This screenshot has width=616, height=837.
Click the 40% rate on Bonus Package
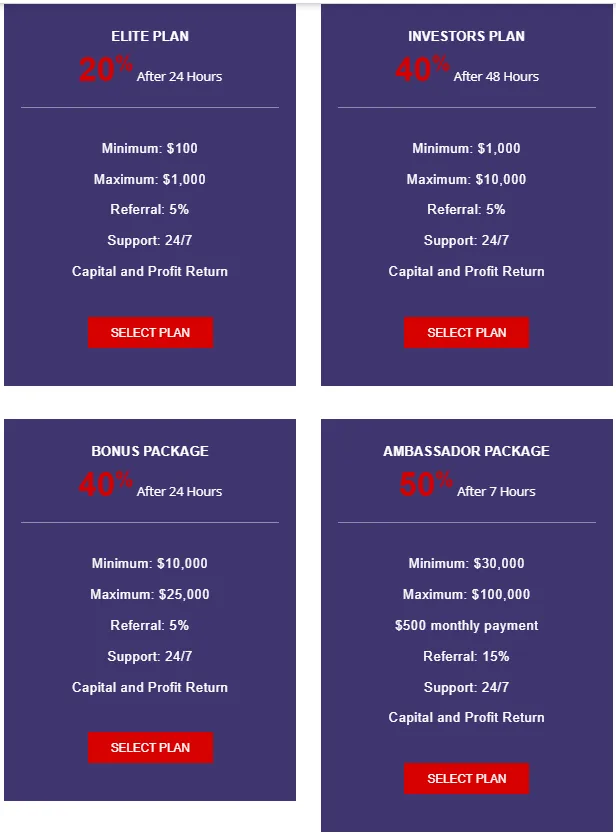(x=105, y=485)
